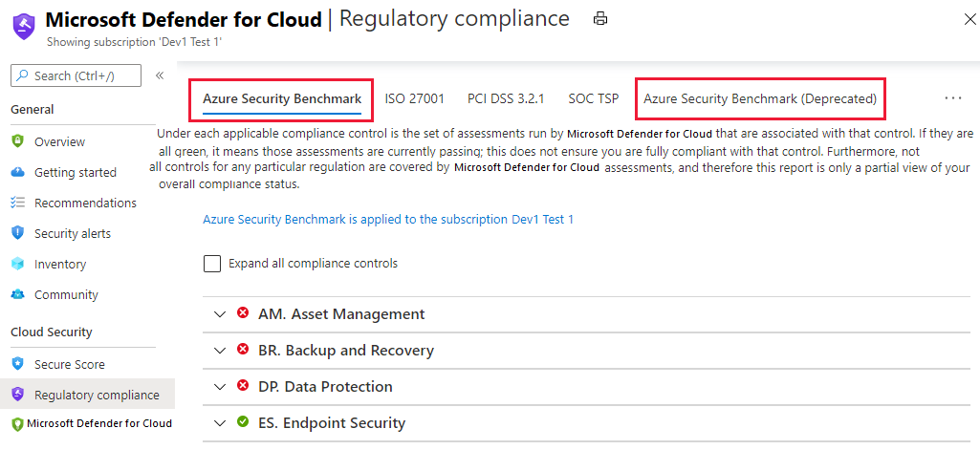The width and height of the screenshot is (980, 450).
Task: Expand the AM. Asset Management control
Action: click(x=220, y=314)
